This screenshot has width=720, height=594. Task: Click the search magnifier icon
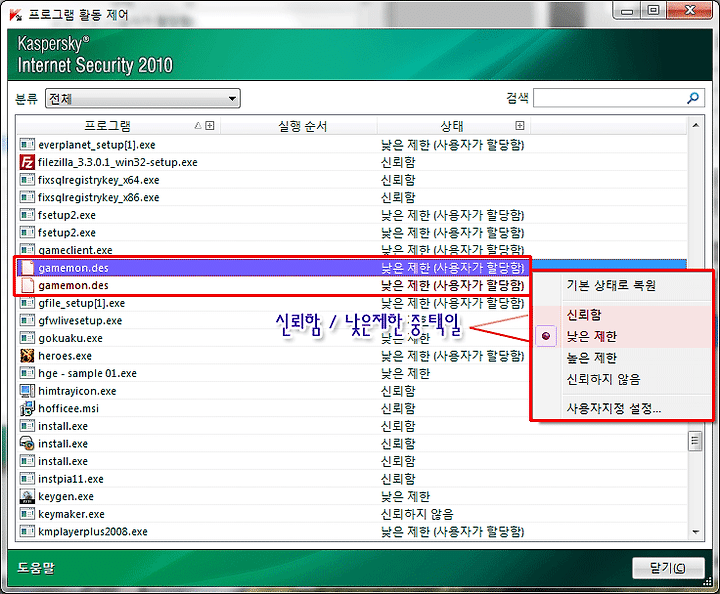point(692,98)
